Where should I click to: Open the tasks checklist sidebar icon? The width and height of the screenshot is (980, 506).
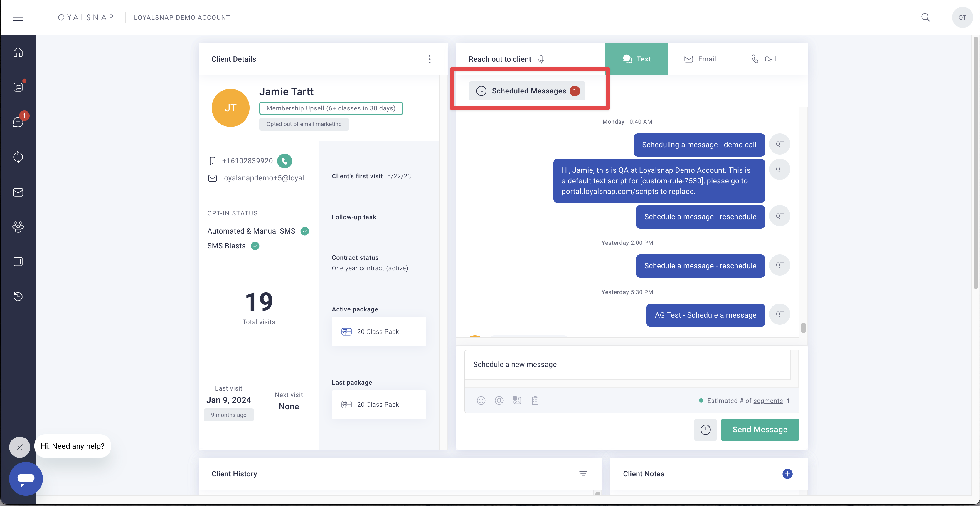tap(18, 87)
